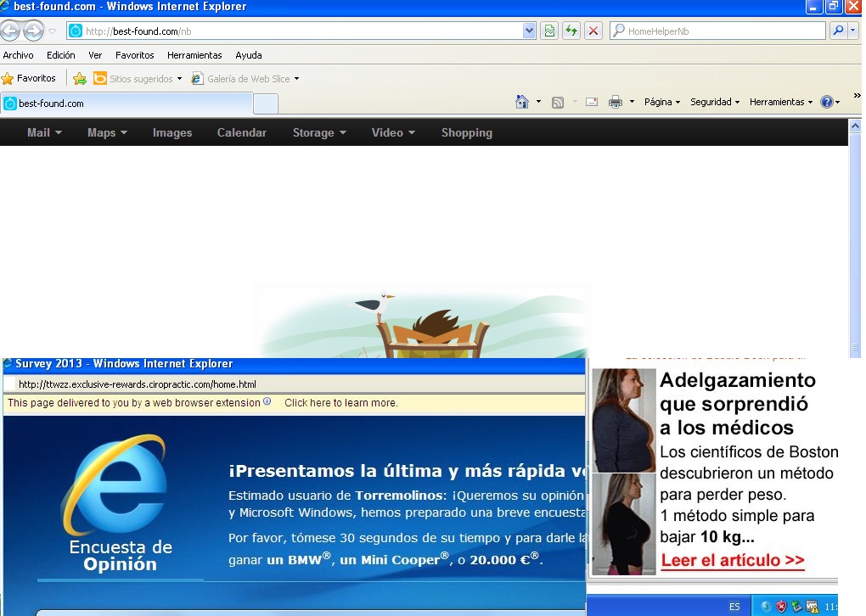Click the Calendar link on the page
Screen dimensions: 866x616
[241, 132]
